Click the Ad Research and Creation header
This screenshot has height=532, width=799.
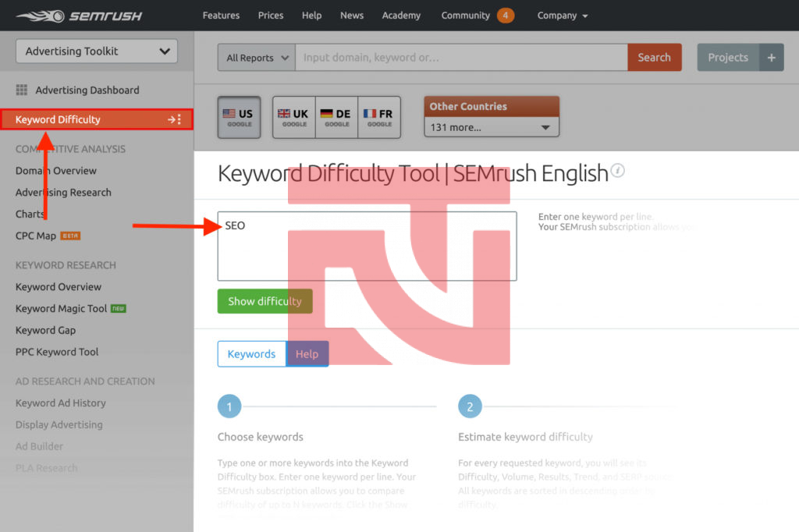point(84,381)
